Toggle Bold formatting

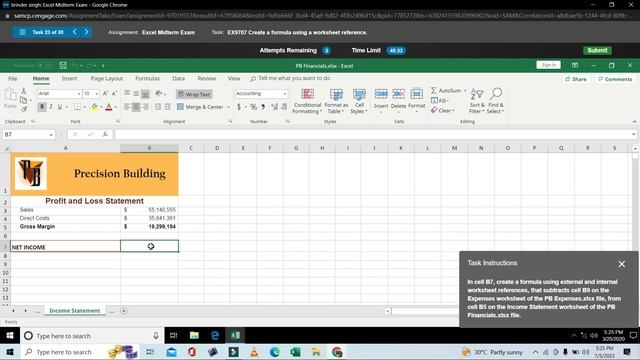coord(42,107)
